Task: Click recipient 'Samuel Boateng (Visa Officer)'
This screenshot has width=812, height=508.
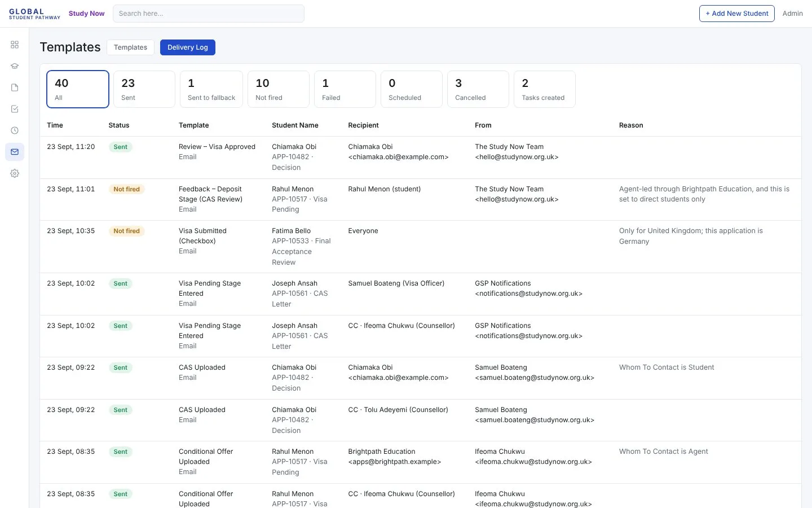Action: pos(396,283)
